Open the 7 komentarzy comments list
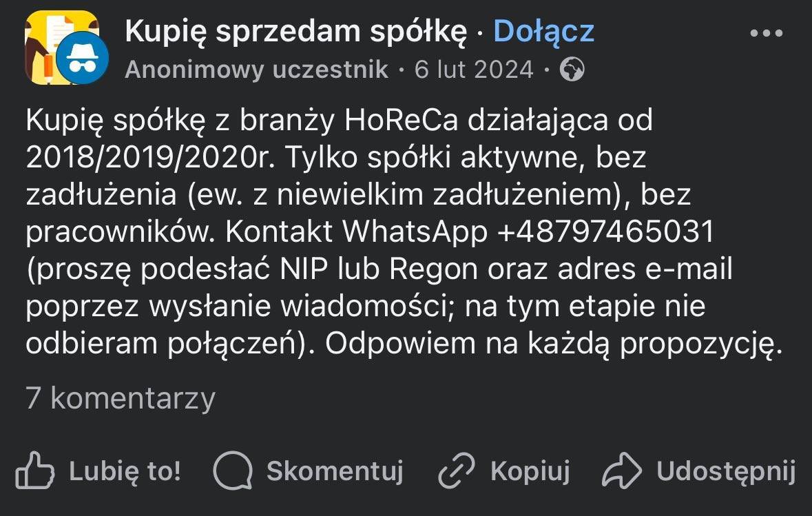 coord(121,398)
